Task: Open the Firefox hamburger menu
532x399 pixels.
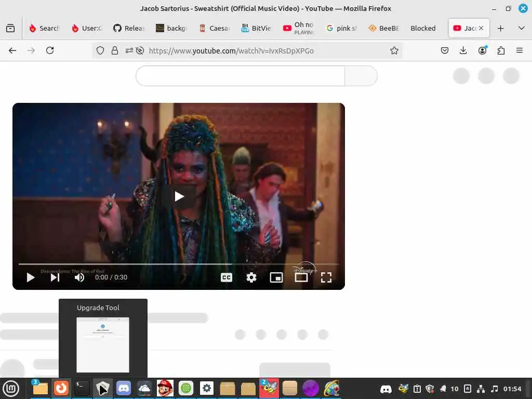Action: click(x=520, y=50)
